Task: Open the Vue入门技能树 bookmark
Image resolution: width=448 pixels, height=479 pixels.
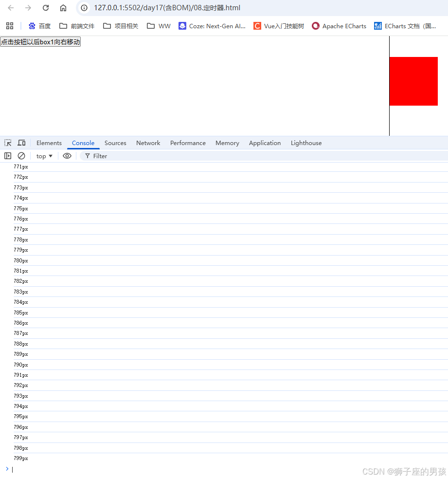Action: pyautogui.click(x=279, y=26)
